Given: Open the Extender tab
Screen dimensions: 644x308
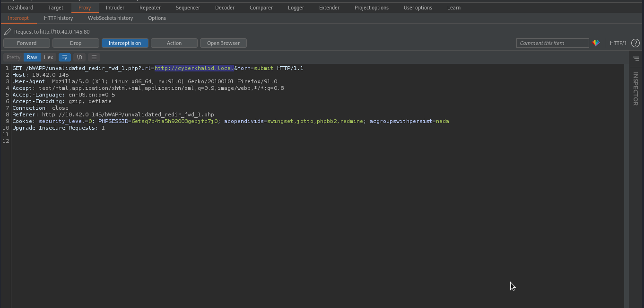Looking at the screenshot, I should pyautogui.click(x=329, y=8).
